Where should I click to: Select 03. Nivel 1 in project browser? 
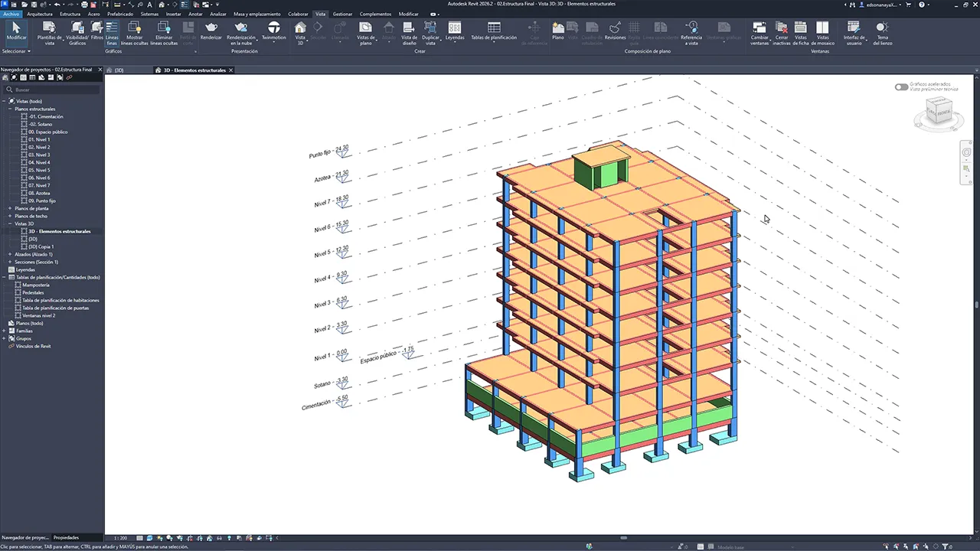point(39,139)
